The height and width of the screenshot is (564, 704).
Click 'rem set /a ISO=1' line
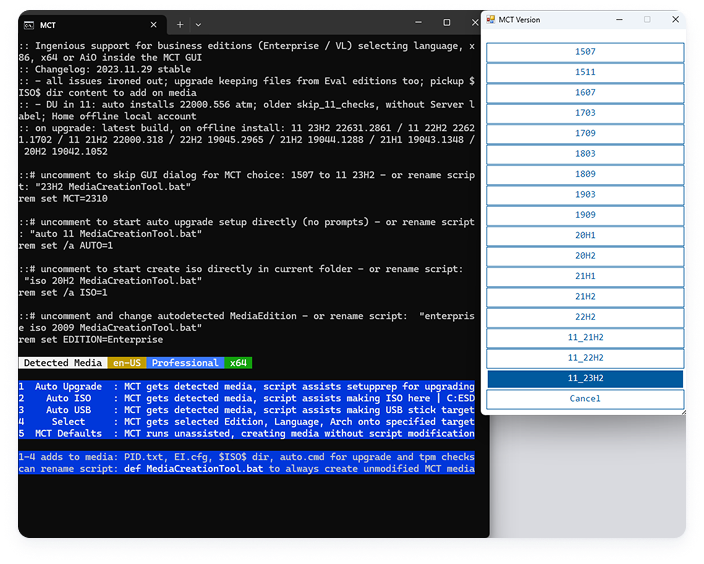(63, 293)
